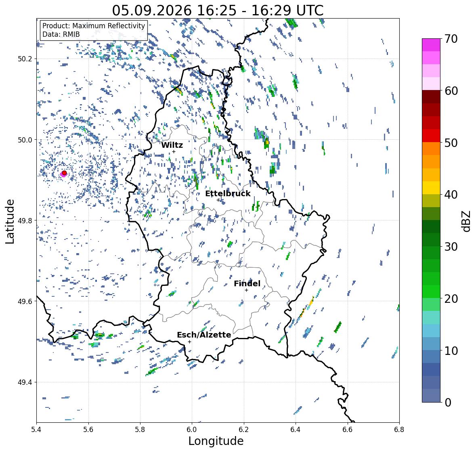Click the date and time title
The image size is (476, 451).
pos(218,10)
